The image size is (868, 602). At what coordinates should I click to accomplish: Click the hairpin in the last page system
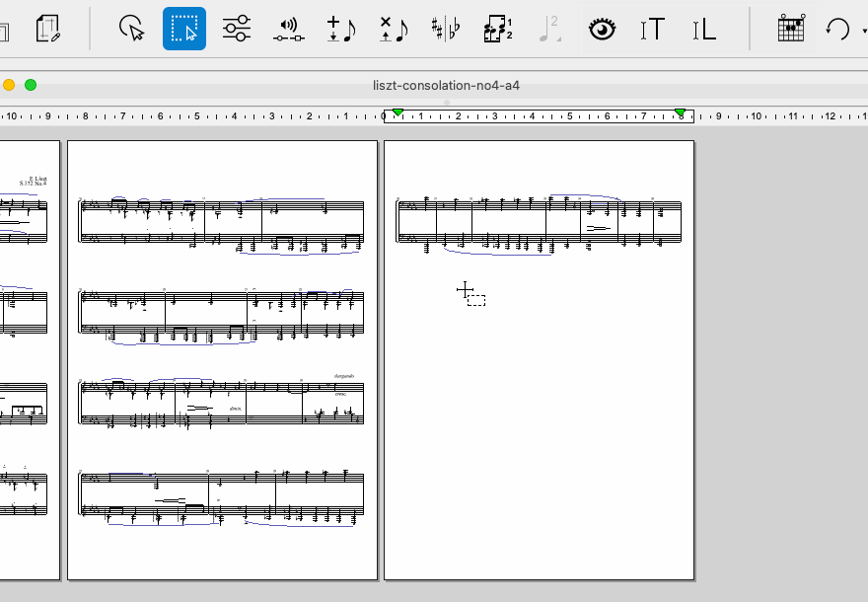(599, 228)
